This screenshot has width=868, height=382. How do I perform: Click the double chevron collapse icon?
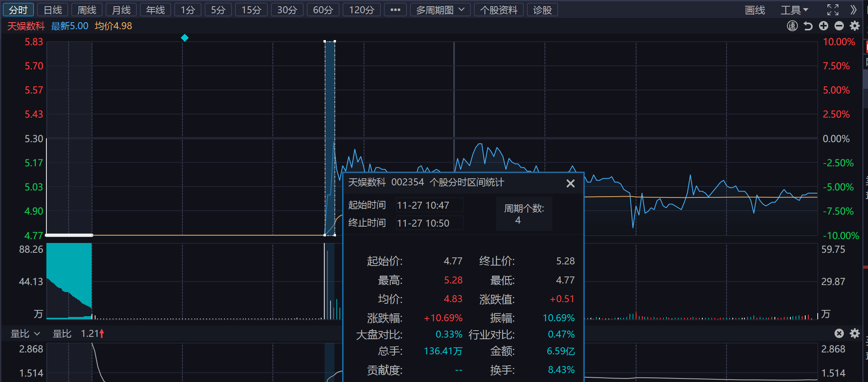[854, 10]
